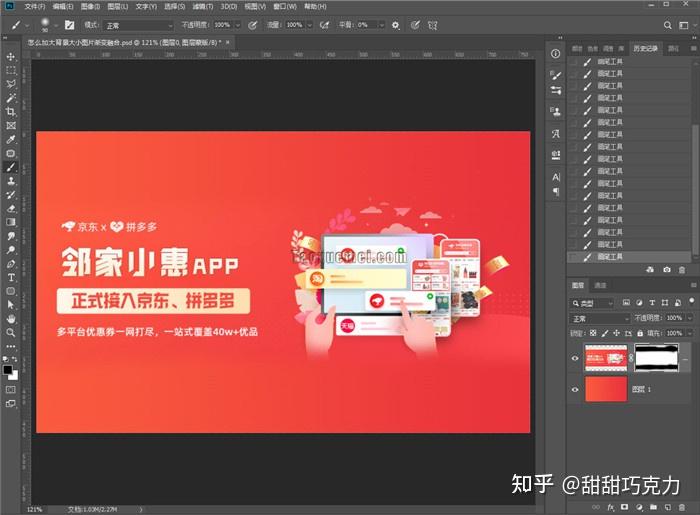Select the Frame tool
The height and width of the screenshot is (515, 700).
coord(11,125)
